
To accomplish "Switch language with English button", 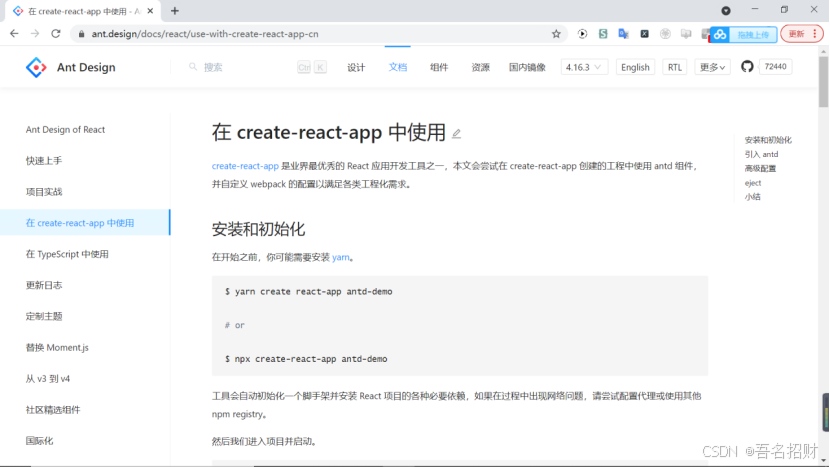I will click(x=635, y=67).
